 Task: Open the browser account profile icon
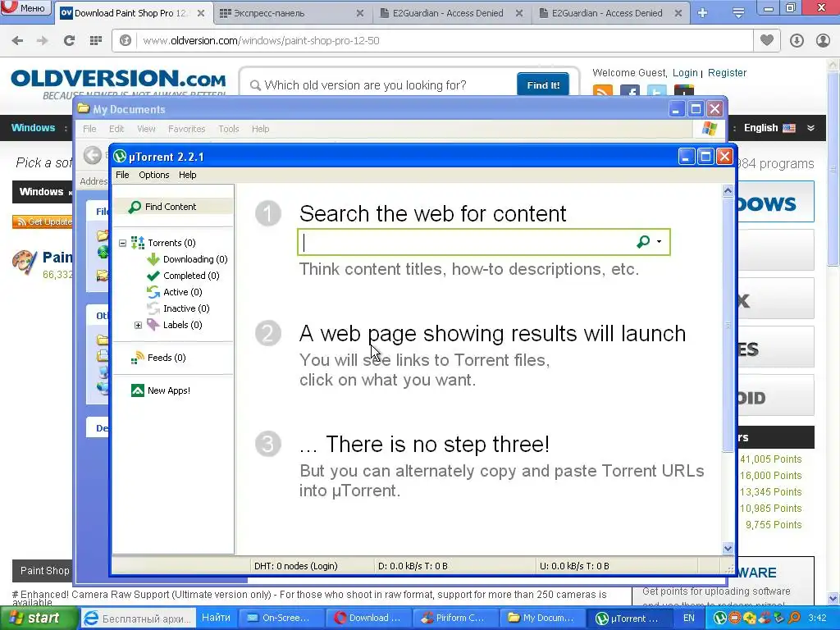click(823, 41)
